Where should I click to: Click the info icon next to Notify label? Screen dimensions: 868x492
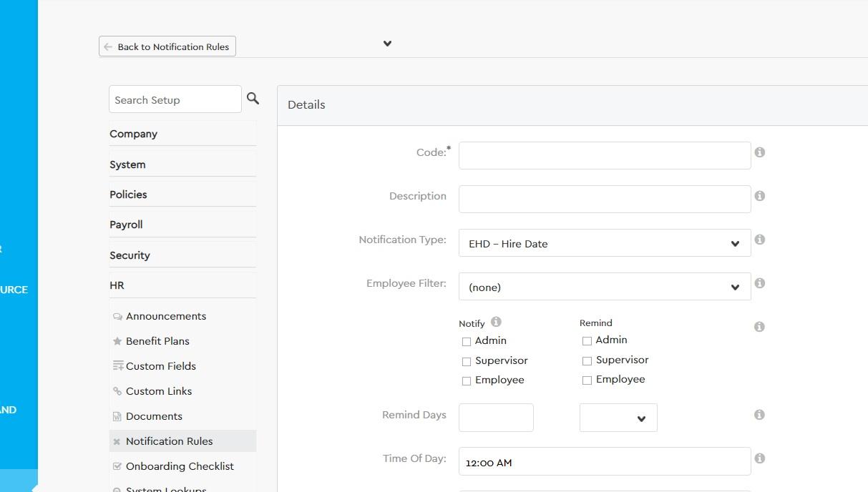point(496,322)
